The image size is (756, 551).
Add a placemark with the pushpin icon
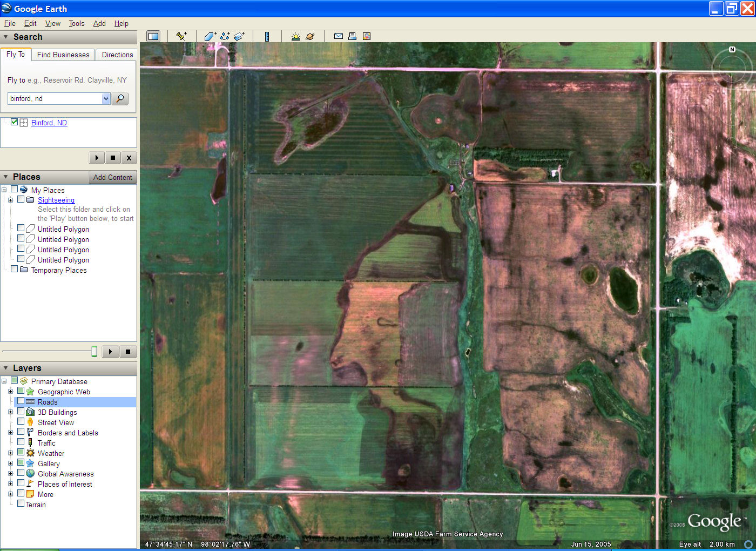tap(181, 36)
